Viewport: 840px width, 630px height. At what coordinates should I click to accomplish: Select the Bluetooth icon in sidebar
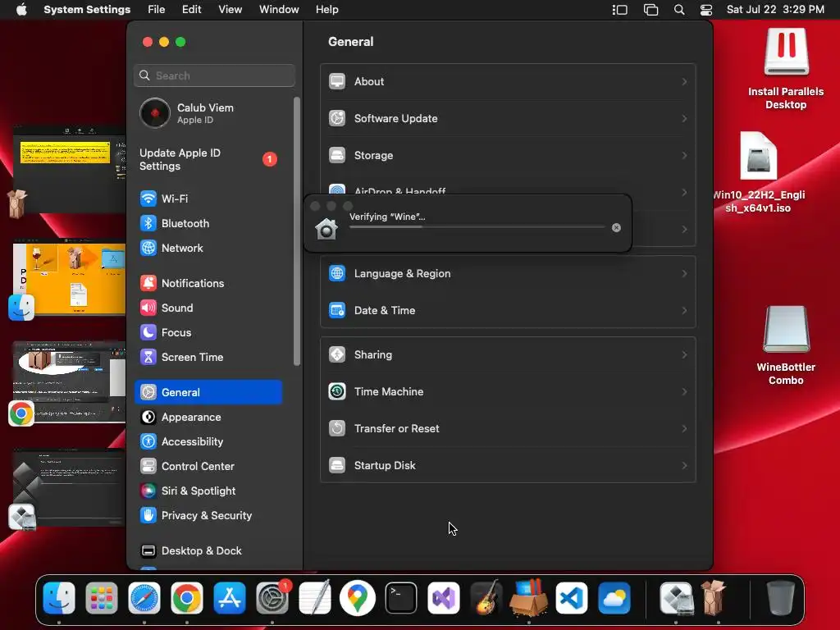[x=148, y=223]
